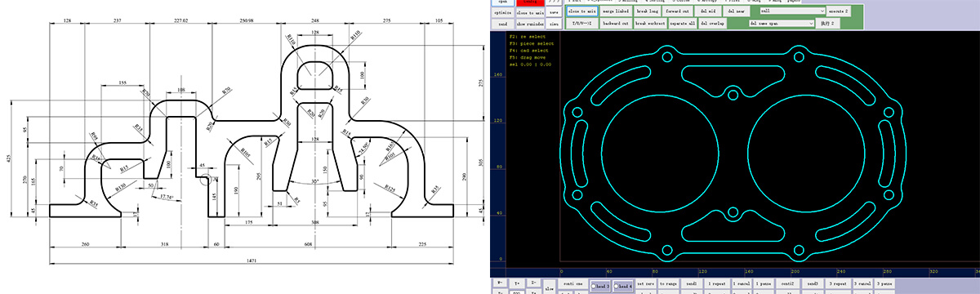This screenshot has height=294, width=980.
Task: Click the 'set zero' button
Action: tap(647, 283)
